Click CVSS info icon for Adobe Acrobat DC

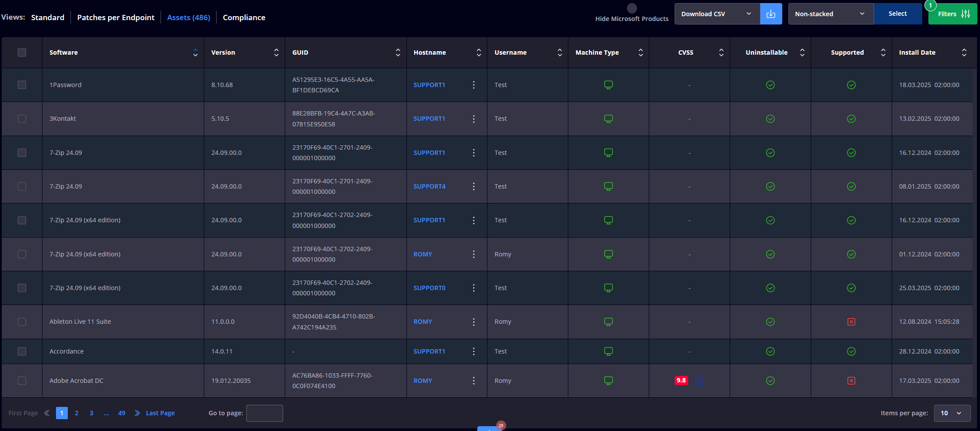(700, 381)
